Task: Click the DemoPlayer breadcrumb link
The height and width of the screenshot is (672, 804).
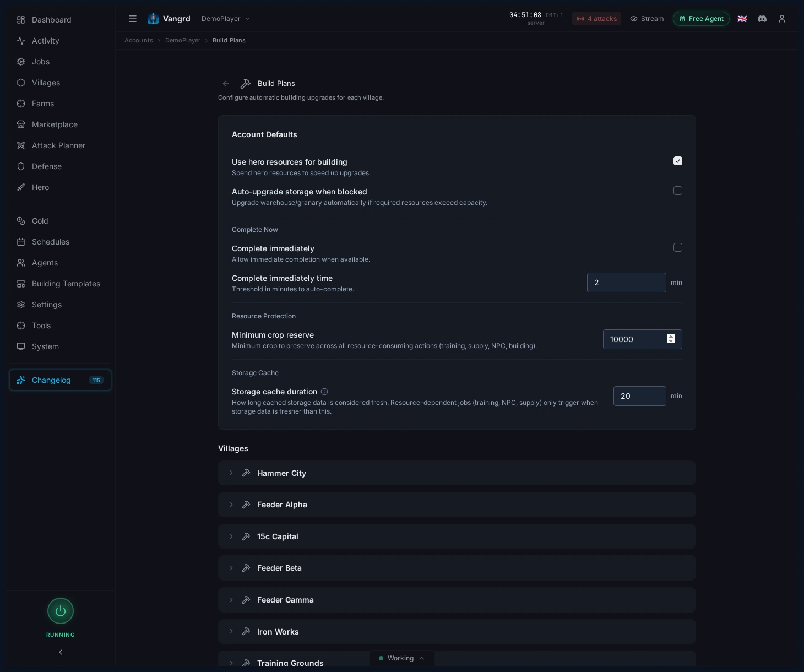Action: (x=183, y=40)
